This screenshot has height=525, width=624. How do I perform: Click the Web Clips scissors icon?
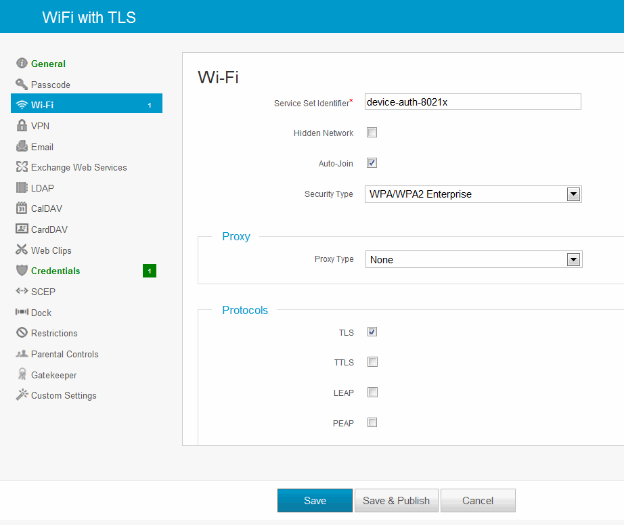coord(22,250)
